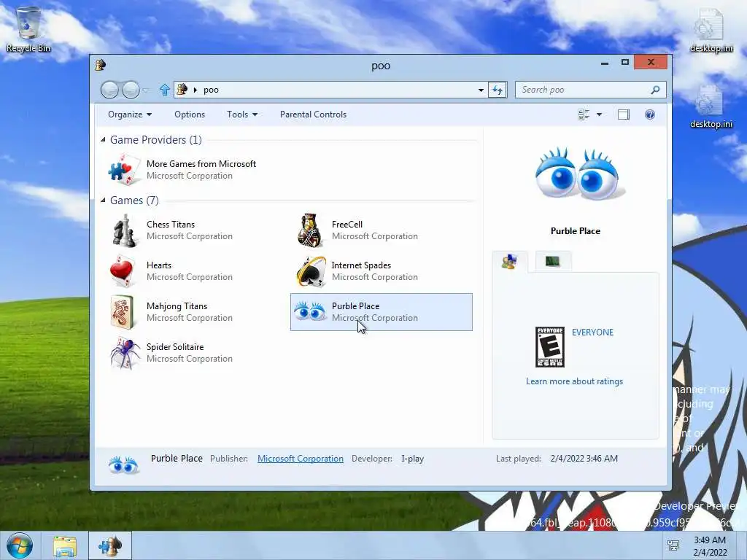
Task: Select the Mahjong Titans label text
Action: click(177, 306)
